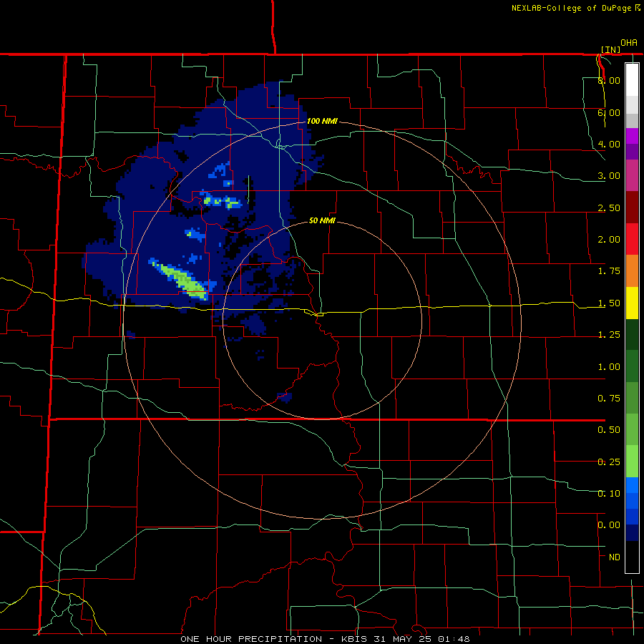Click the 0.50 legend value

[609, 430]
